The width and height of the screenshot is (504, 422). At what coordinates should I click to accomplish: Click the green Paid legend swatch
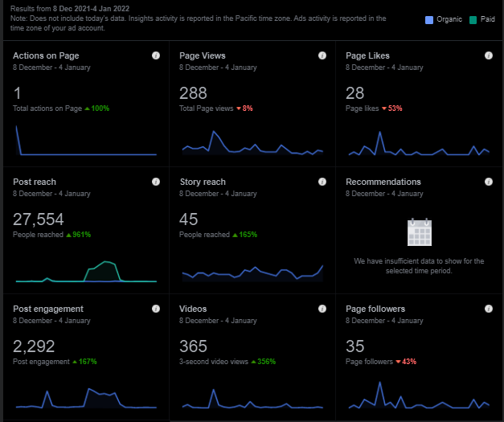tap(475, 19)
